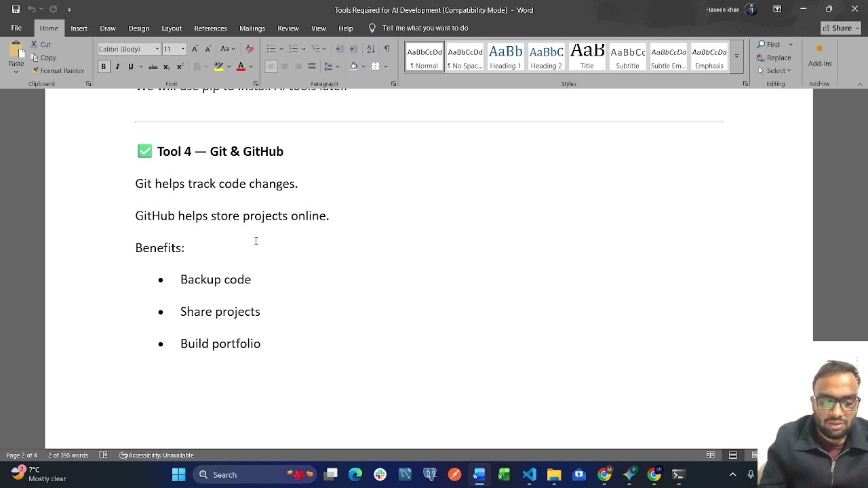Viewport: 868px width, 488px height.
Task: Click the word count in status bar
Action: (68, 455)
